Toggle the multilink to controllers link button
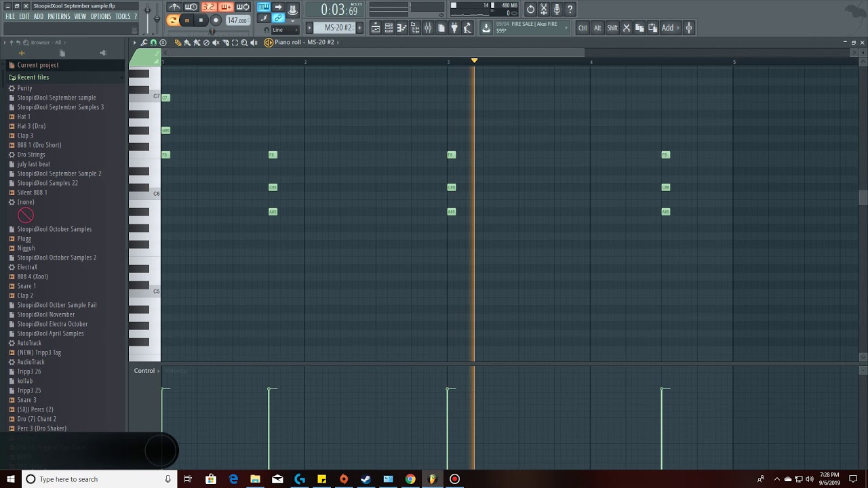The image size is (868, 488). click(x=278, y=18)
